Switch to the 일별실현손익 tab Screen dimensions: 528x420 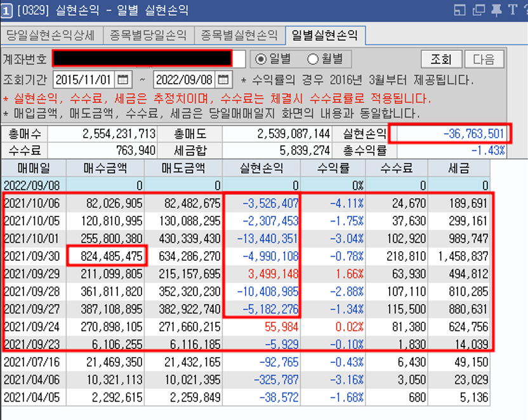(x=325, y=35)
